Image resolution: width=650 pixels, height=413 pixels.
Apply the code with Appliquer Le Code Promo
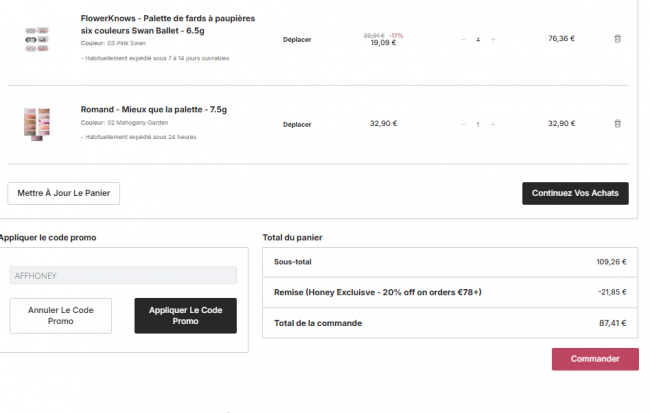point(185,315)
